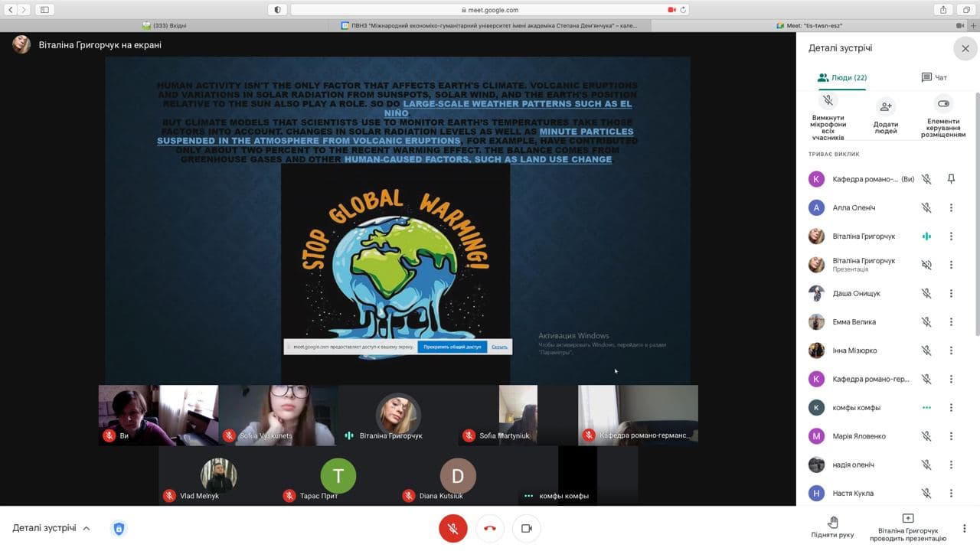Click muted mic icon for Марія Яловенко
Viewport: 980px width, 551px height.
[926, 436]
